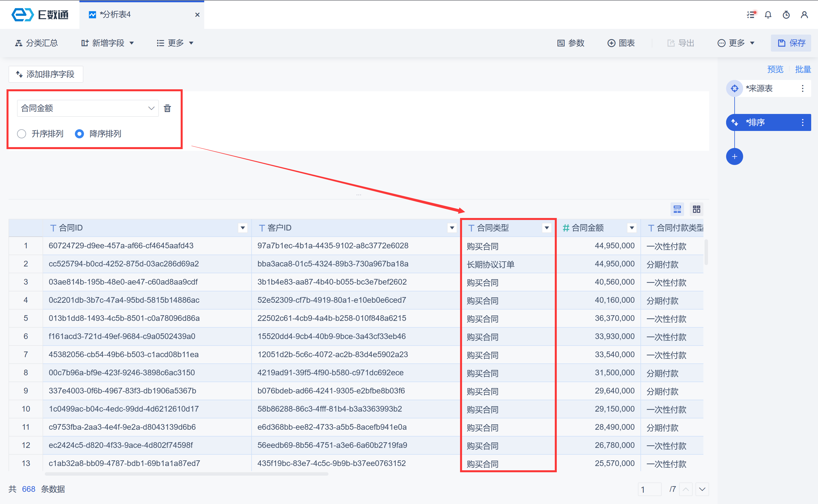Click the blue plus add-step button
The image size is (818, 504).
click(734, 157)
